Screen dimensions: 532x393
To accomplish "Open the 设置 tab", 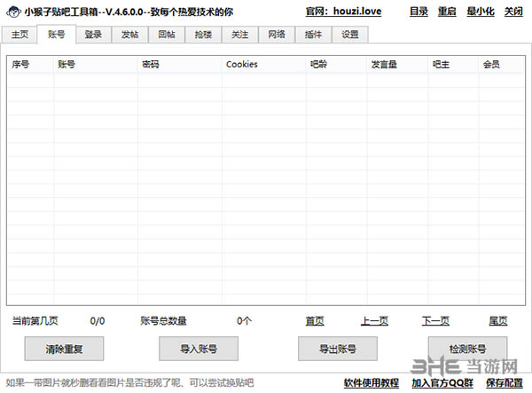I will click(350, 35).
